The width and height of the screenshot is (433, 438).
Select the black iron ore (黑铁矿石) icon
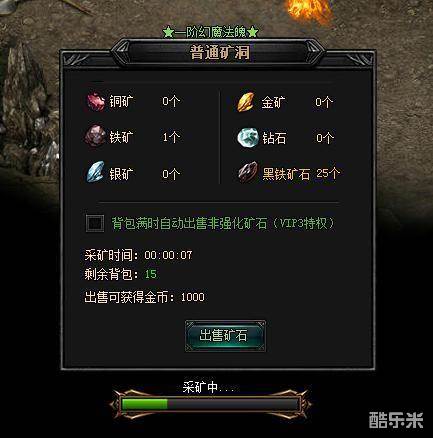click(x=248, y=172)
